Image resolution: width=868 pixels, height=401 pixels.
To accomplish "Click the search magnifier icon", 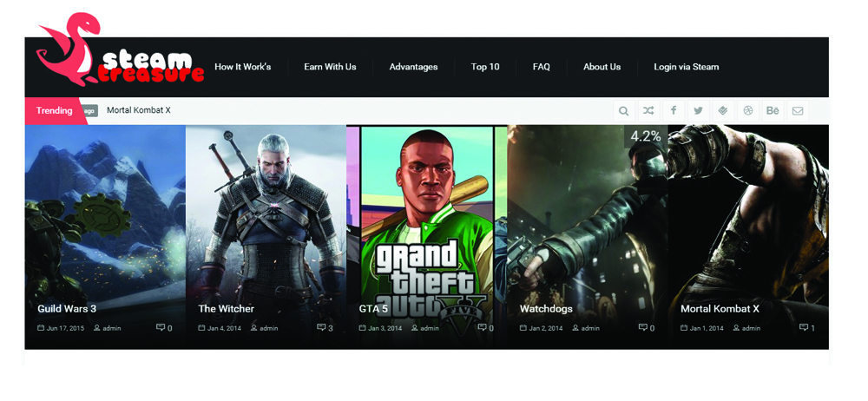I will [x=624, y=111].
